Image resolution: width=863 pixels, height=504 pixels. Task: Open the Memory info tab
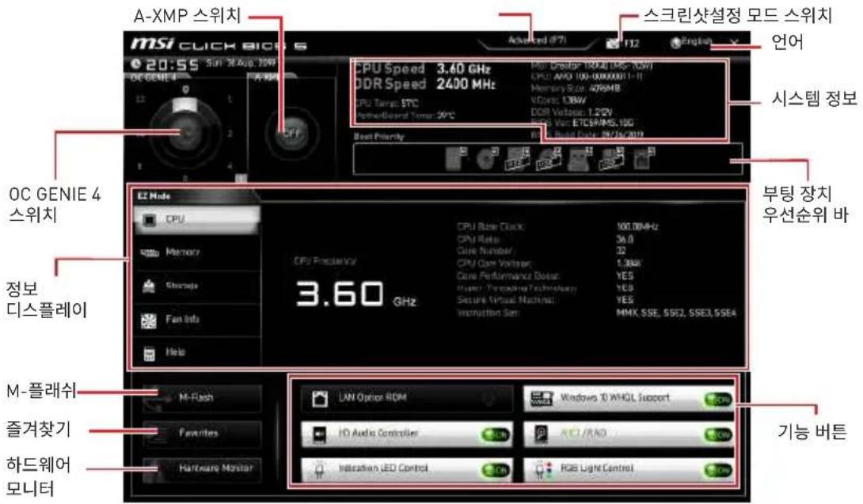click(x=196, y=252)
